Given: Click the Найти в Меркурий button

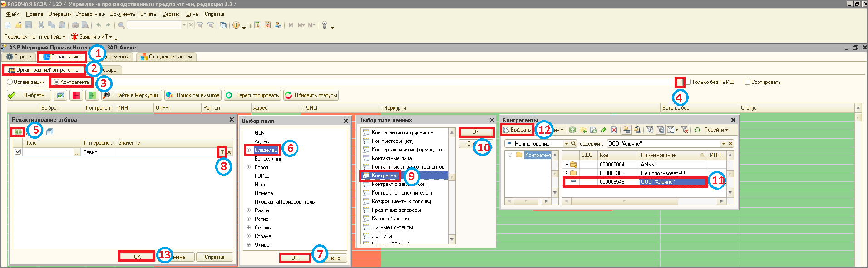Looking at the screenshot, I should 131,95.
